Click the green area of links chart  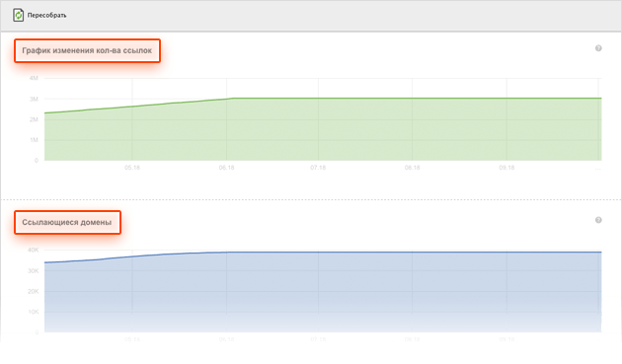click(x=323, y=131)
